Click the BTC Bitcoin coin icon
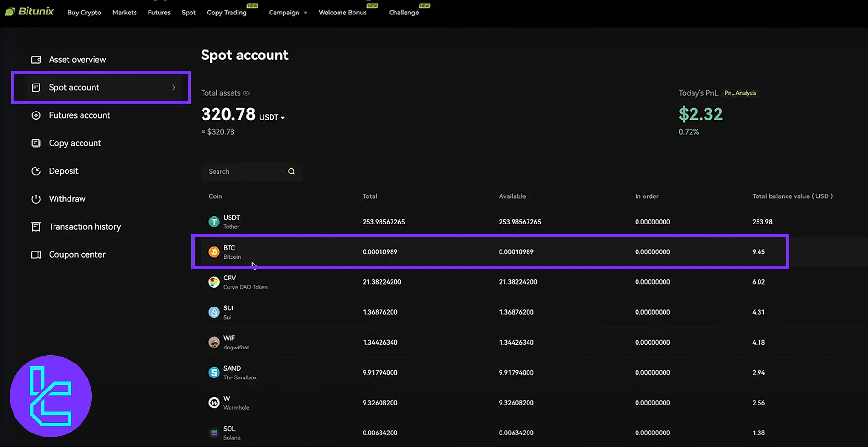The image size is (868, 447). pyautogui.click(x=214, y=251)
